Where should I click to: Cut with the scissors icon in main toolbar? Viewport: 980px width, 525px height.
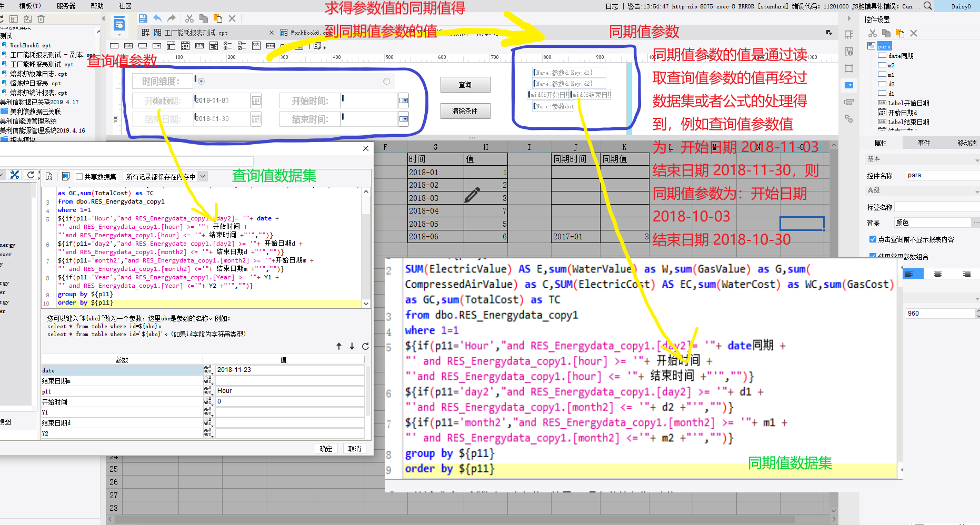(189, 18)
